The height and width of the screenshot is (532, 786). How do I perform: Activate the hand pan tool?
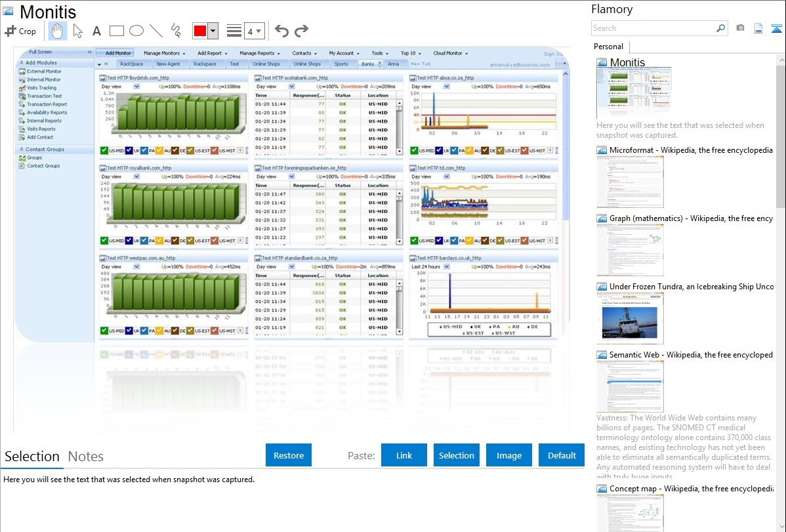(x=57, y=31)
